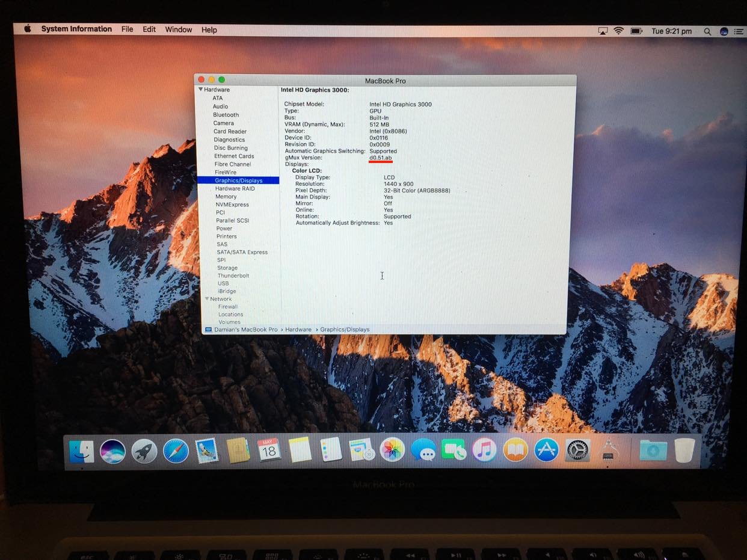Collapse the Network section triangle
747x560 pixels.
point(207,299)
